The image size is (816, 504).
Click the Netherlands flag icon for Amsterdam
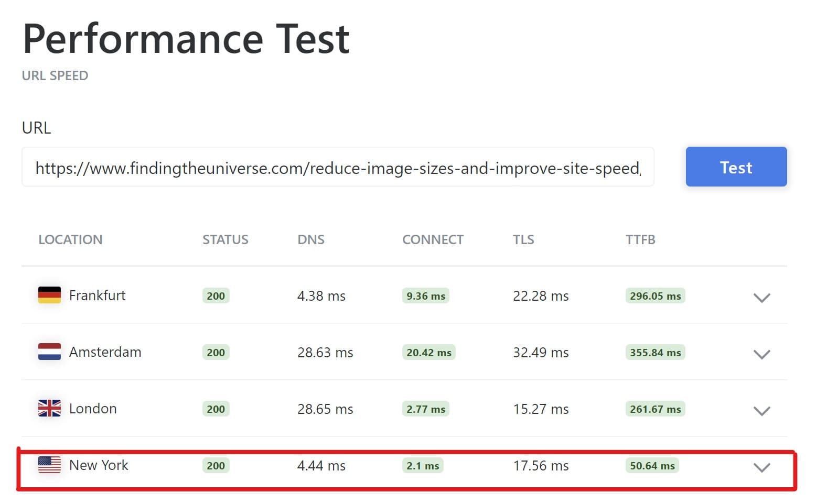click(x=49, y=352)
